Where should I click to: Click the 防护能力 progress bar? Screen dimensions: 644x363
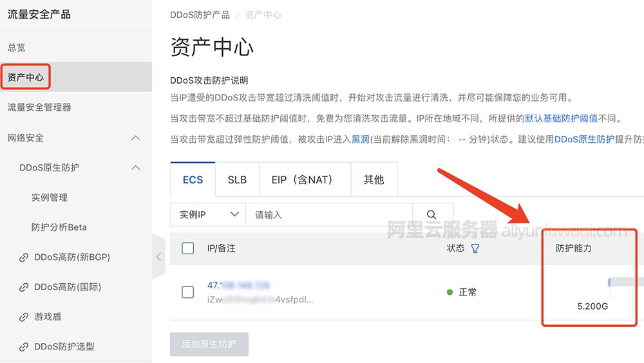[625, 282]
